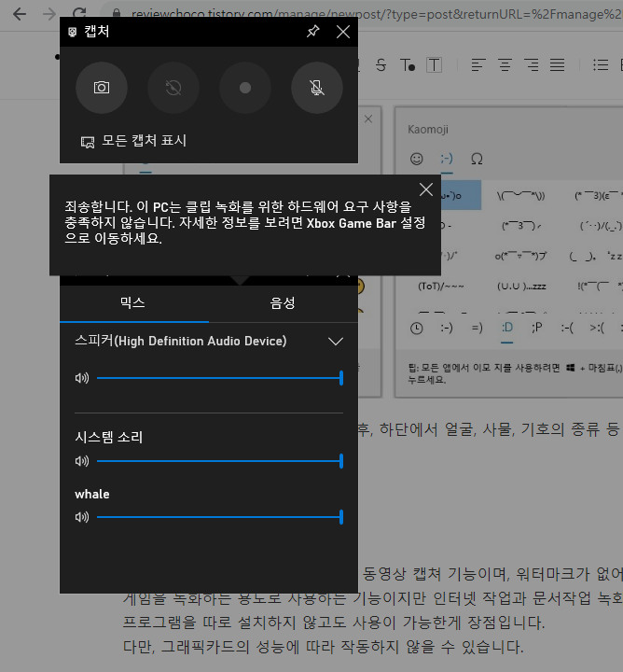The width and height of the screenshot is (623, 672).
Task: Open 모든 캡처 표시 gallery link
Action: click(133, 141)
